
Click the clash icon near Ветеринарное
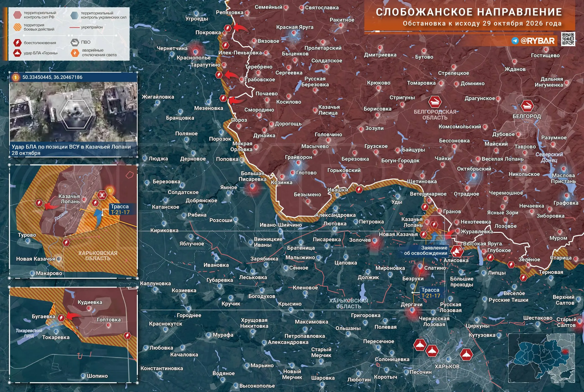(x=425, y=207)
